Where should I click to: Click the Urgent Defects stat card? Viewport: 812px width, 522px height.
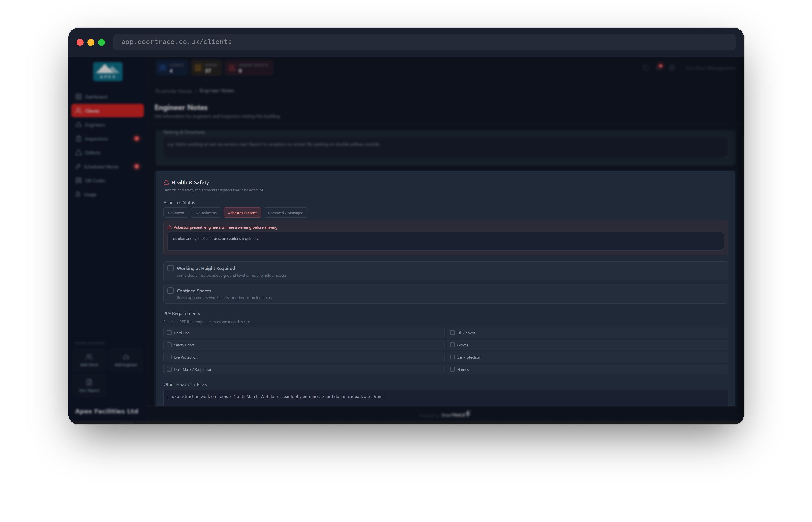249,68
